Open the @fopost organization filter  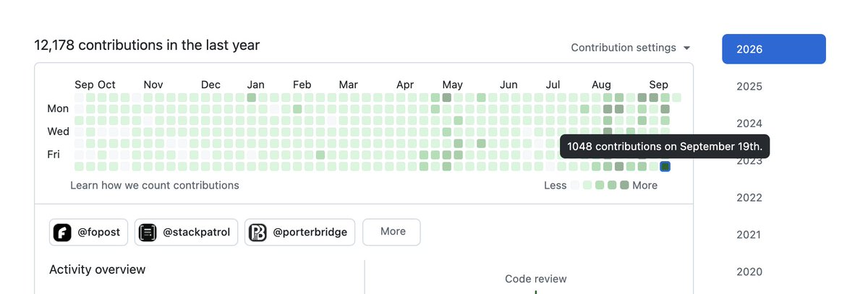click(89, 232)
